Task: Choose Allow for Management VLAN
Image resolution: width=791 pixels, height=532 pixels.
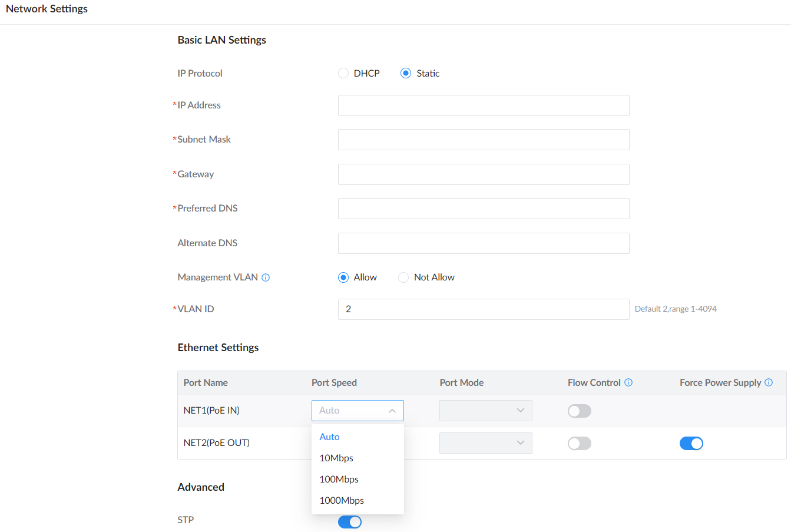Action: [343, 277]
